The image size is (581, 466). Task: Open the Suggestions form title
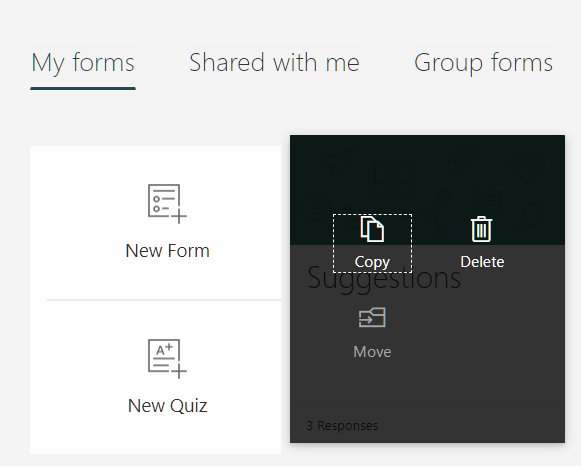(384, 278)
